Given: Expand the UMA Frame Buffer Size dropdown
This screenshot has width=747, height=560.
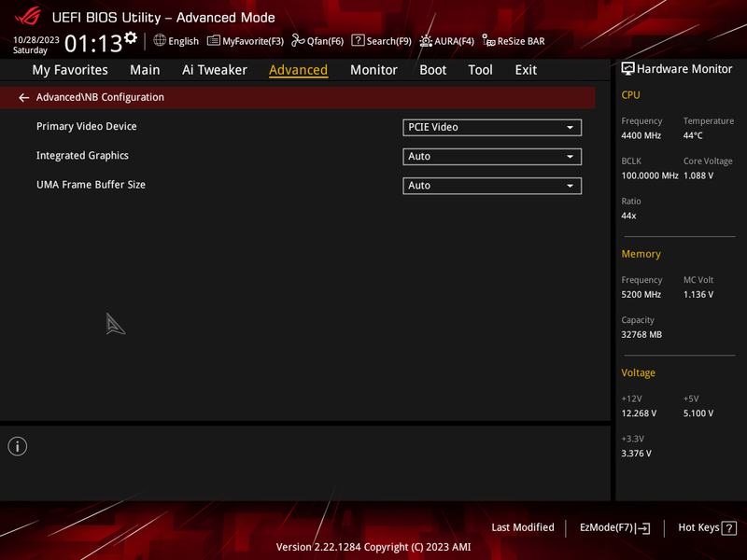Looking at the screenshot, I should pos(492,186).
